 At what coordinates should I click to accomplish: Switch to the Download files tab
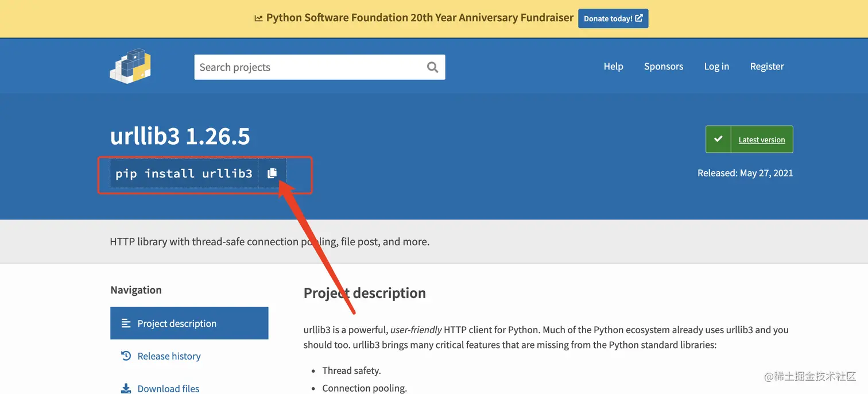tap(168, 388)
